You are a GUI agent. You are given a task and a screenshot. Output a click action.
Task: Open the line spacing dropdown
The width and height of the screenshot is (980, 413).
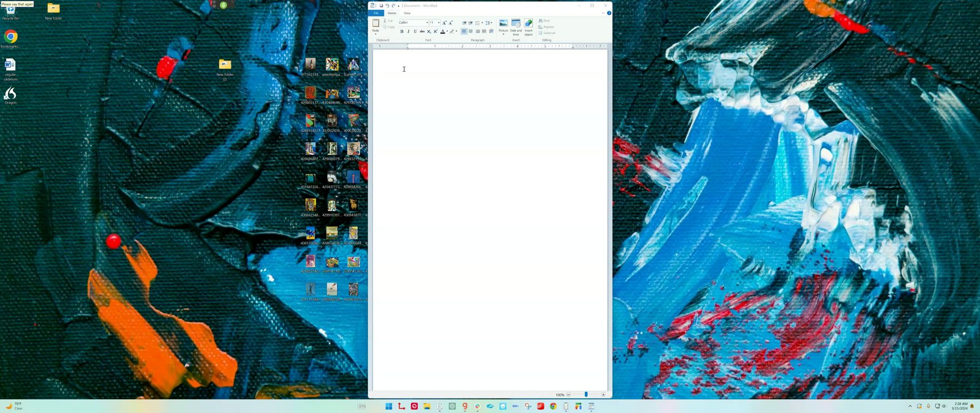coord(489,22)
